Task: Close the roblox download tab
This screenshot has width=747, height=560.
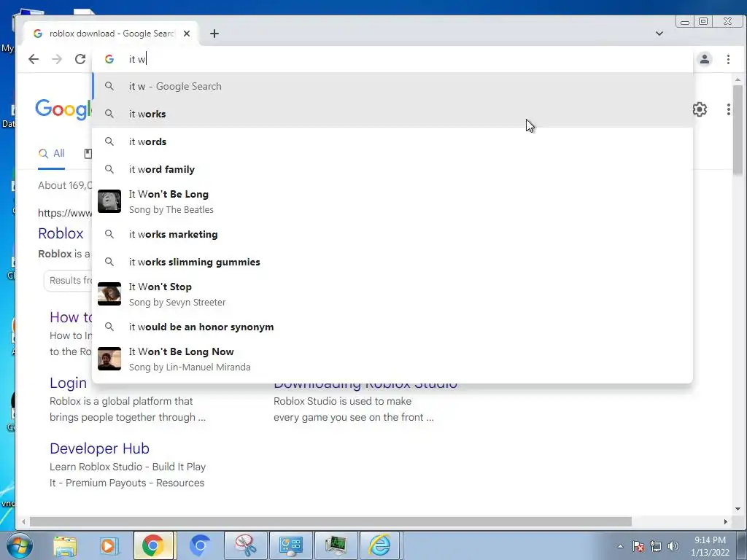Action: tap(187, 34)
